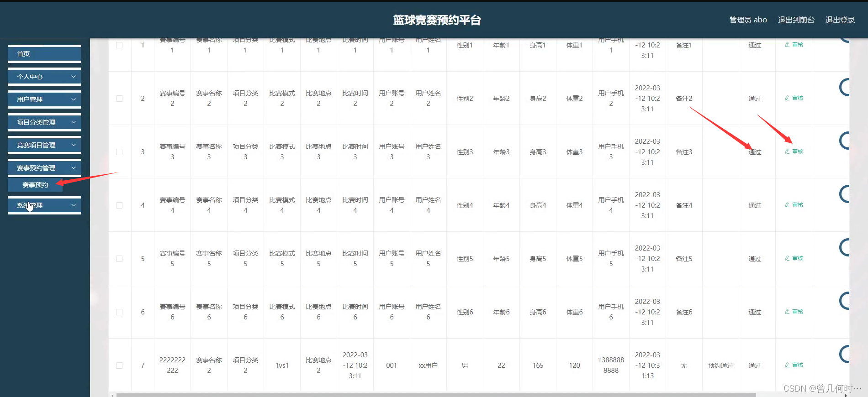Viewport: 868px width, 397px height.
Task: Click the xx用户 name cell
Action: pos(428,366)
